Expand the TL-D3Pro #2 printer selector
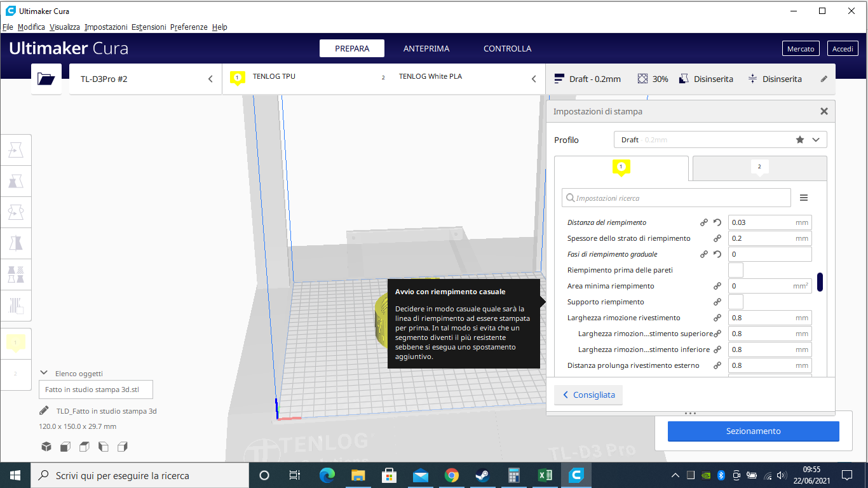 (x=146, y=79)
